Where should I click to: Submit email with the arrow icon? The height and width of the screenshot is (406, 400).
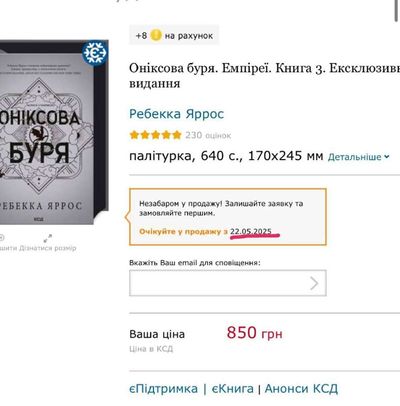pos(314,283)
